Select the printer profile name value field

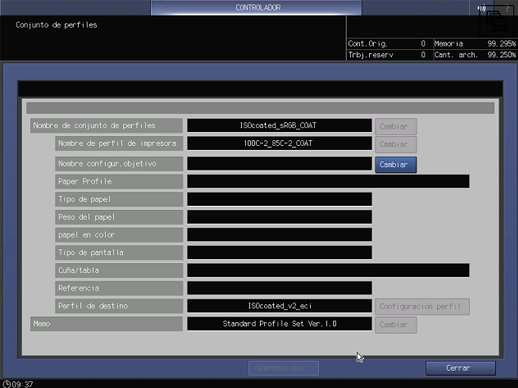pyautogui.click(x=279, y=143)
